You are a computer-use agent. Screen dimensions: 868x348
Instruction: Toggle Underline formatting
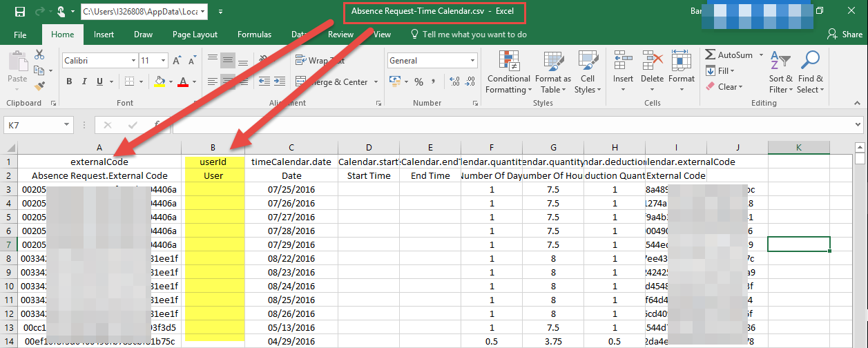coord(100,81)
